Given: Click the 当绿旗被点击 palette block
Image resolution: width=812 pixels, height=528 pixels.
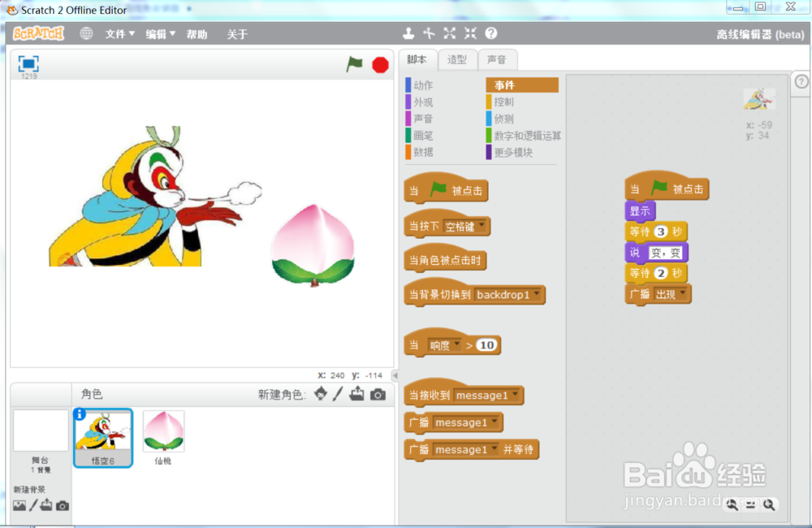Looking at the screenshot, I should tap(446, 189).
